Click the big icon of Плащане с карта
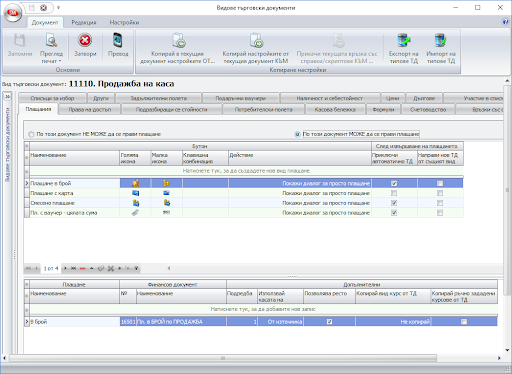 [x=135, y=193]
